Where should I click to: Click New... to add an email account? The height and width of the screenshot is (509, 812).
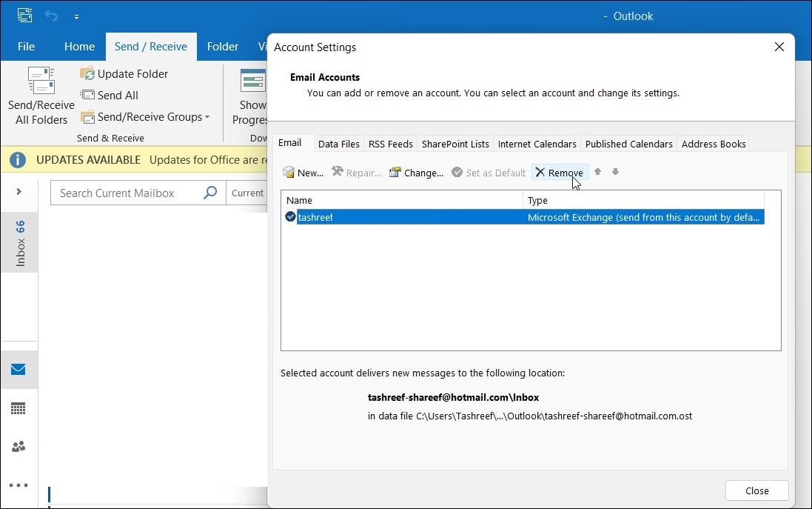[x=303, y=173]
